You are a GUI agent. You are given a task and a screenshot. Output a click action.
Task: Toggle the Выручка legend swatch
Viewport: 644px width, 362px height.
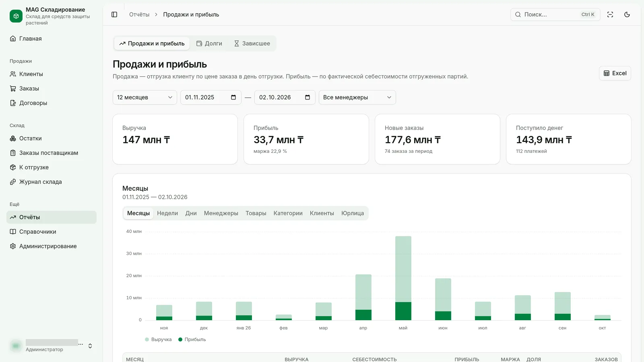pyautogui.click(x=147, y=339)
